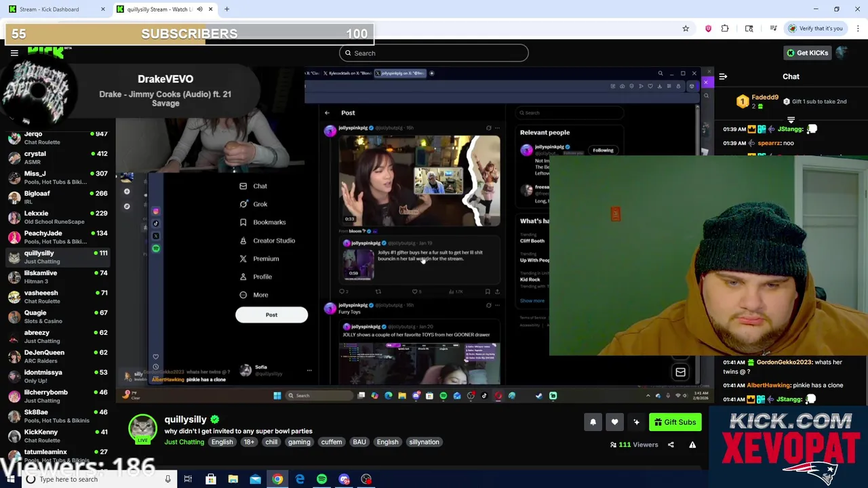Click quillysilly streamer avatar with LIVE badge
Screen dimensions: 868x488
coord(142,430)
